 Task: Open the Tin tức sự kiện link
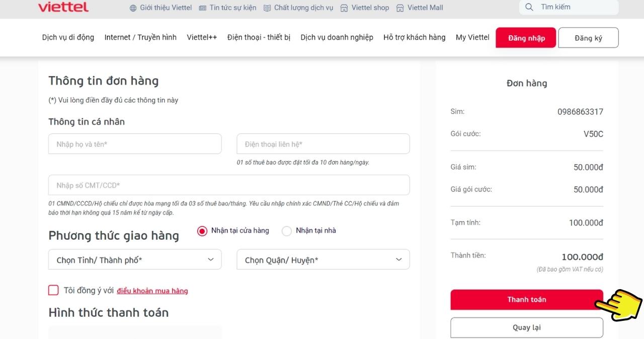coord(233,8)
